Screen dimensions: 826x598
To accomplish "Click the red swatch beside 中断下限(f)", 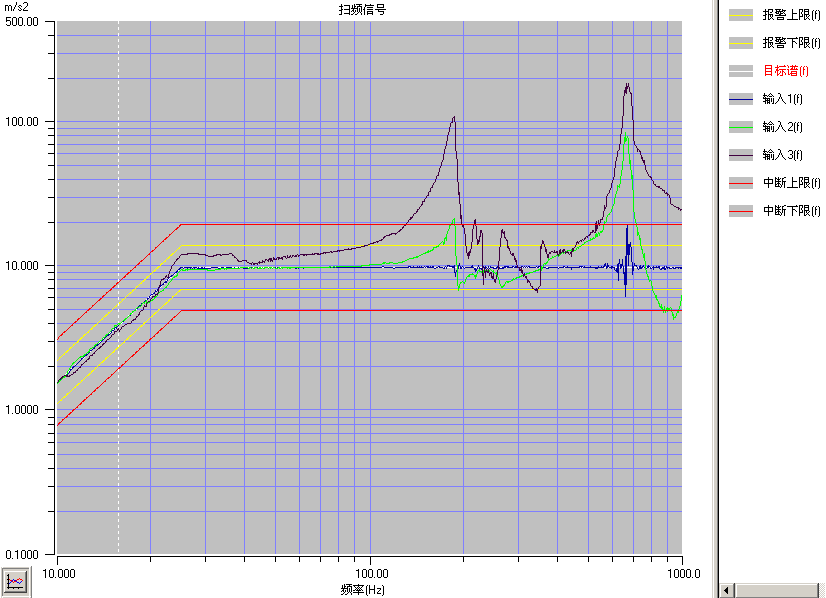I will click(741, 211).
